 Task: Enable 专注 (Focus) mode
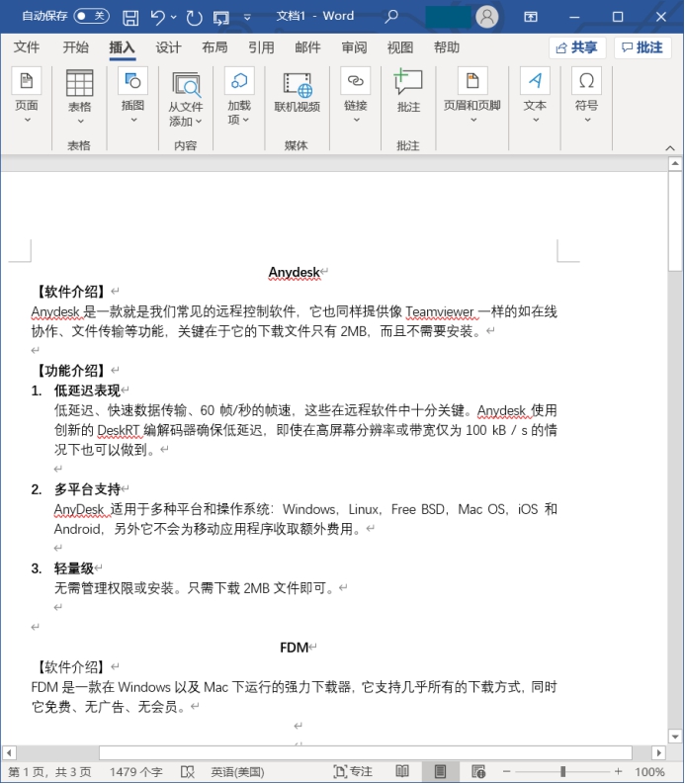point(353,772)
